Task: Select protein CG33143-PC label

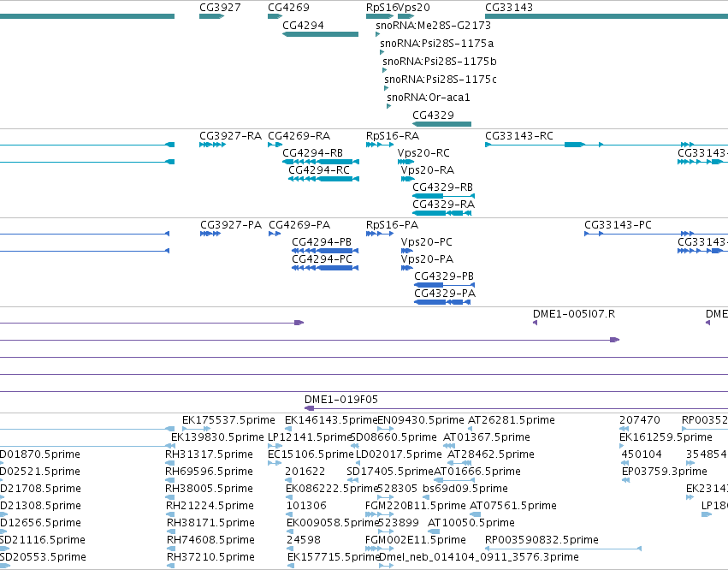Action: pos(618,225)
